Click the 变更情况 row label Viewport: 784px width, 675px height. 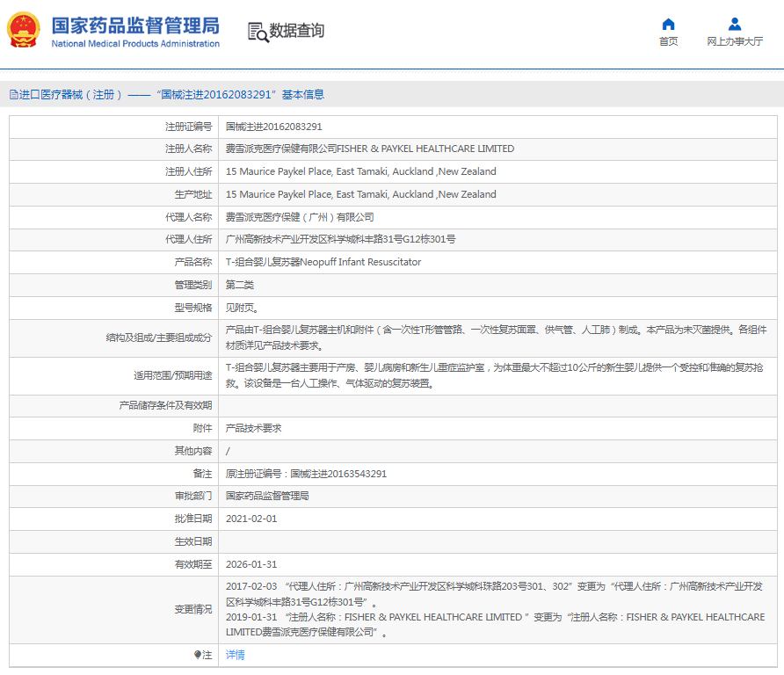point(193,609)
